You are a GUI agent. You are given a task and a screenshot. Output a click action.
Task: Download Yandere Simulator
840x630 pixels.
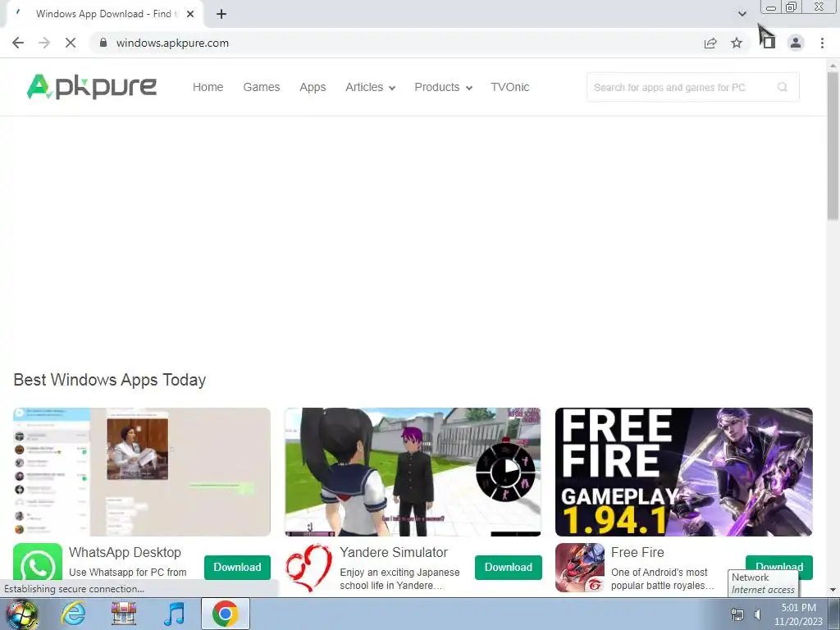tap(509, 568)
